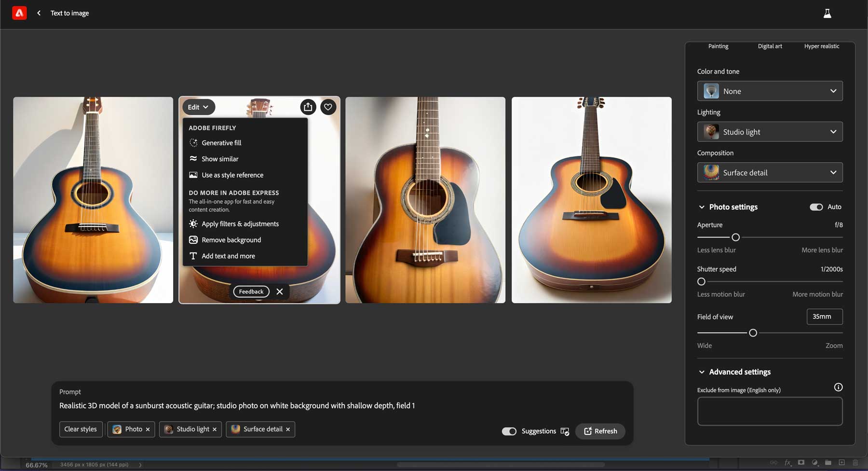868x471 pixels.
Task: Click the Use as style reference icon
Action: tap(193, 175)
